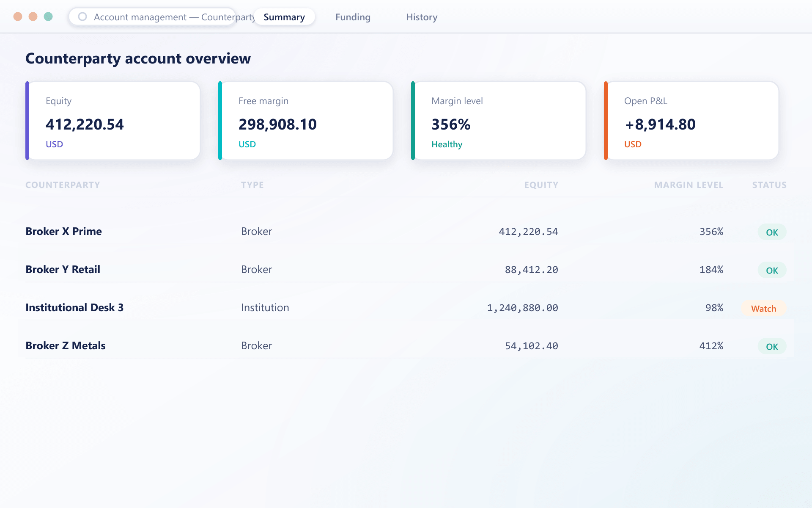
Task: Click margin level 98% cell
Action: pos(714,308)
